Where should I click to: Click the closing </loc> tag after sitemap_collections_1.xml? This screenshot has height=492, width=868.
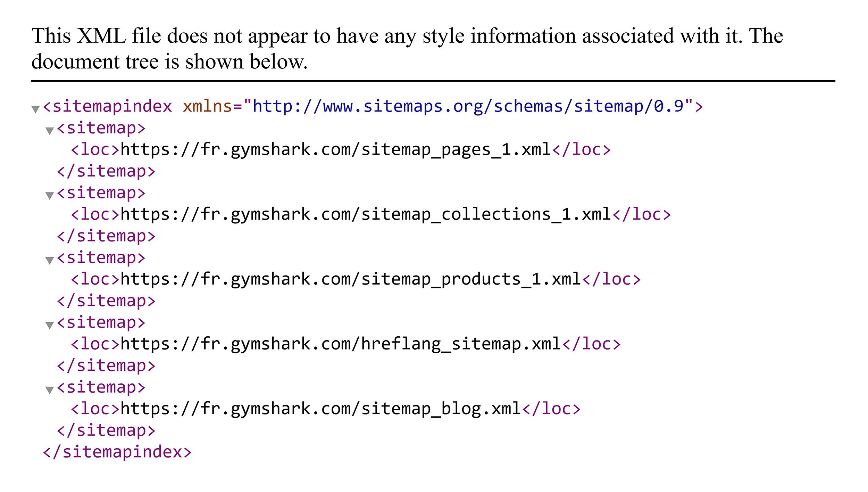coord(642,214)
